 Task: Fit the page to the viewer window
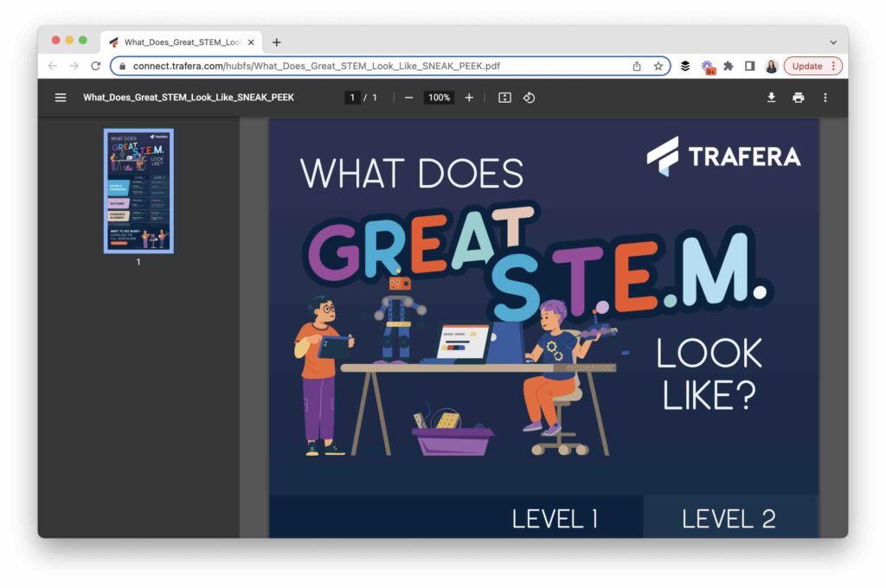coord(504,98)
